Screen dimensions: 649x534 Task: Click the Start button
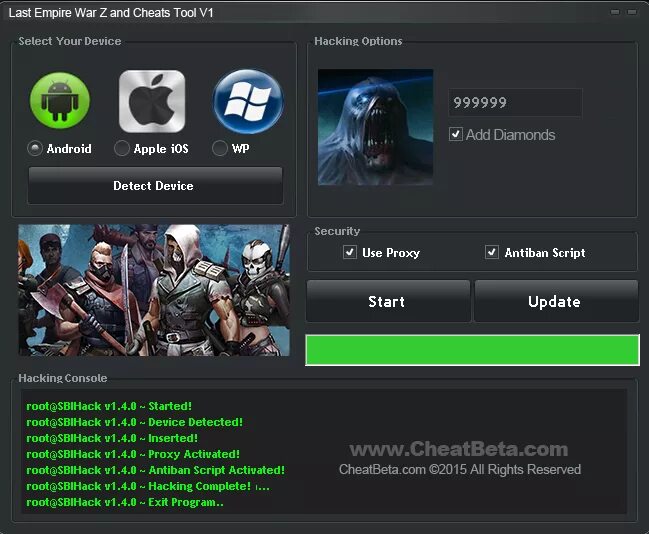pyautogui.click(x=388, y=301)
